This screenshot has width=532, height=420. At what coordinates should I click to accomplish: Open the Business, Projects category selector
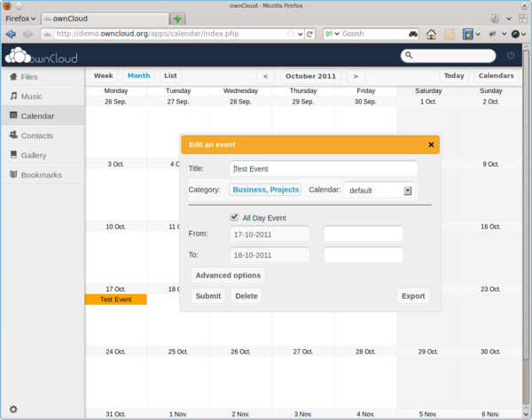click(x=266, y=190)
